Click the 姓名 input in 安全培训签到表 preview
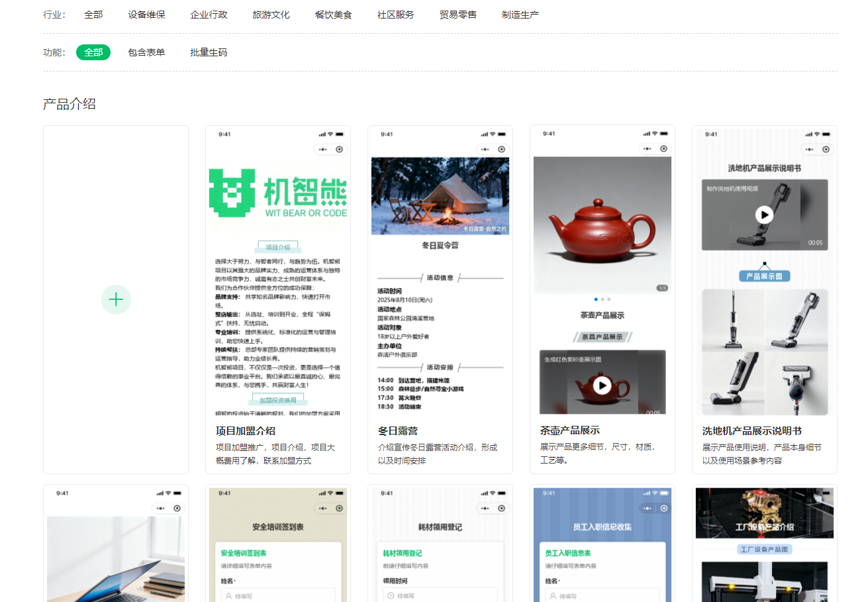The height and width of the screenshot is (602, 868). point(278,596)
